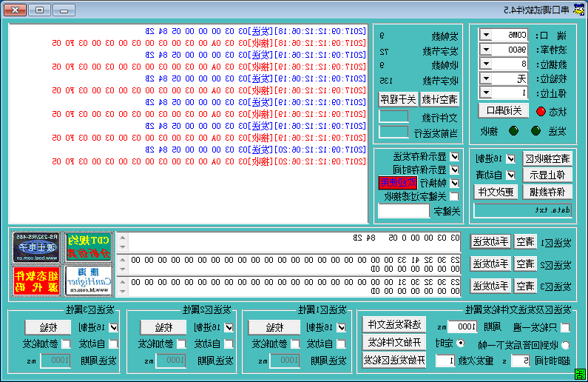Click the 更改文件 button
This screenshot has height=382, width=588.
click(496, 192)
